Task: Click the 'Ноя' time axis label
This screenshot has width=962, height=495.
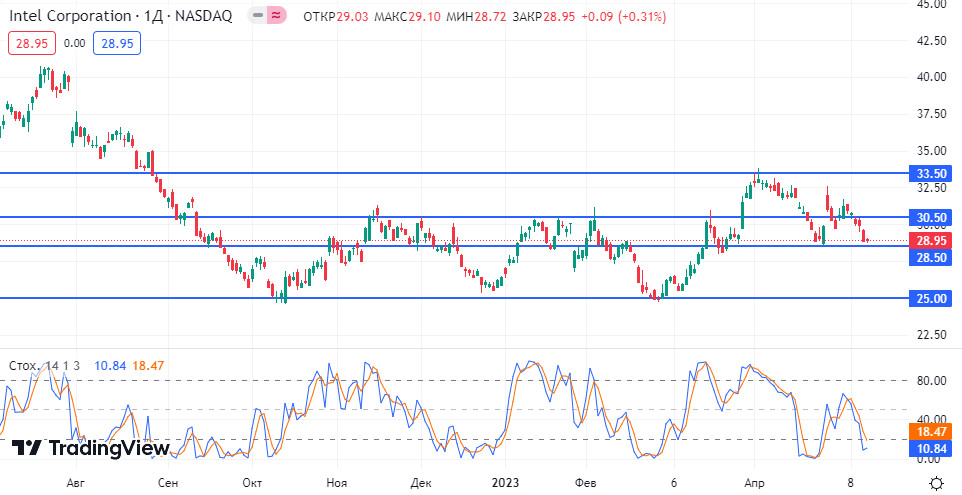Action: (337, 483)
